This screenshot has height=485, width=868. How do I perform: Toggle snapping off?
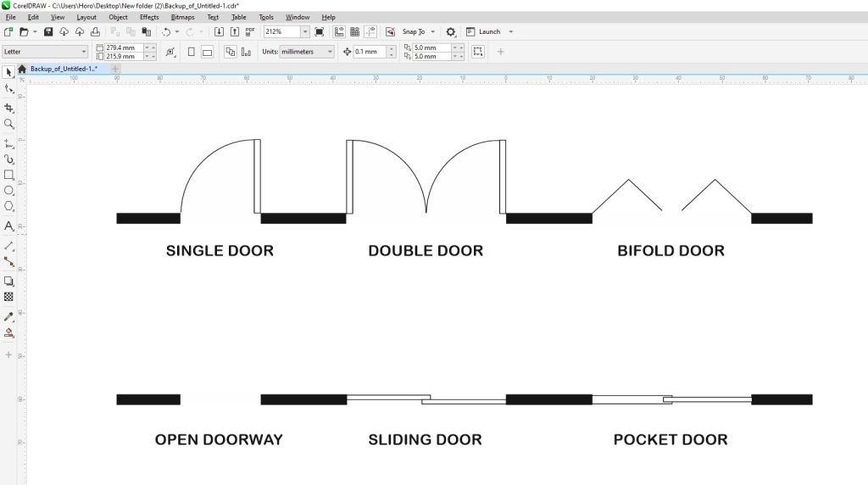coord(390,32)
